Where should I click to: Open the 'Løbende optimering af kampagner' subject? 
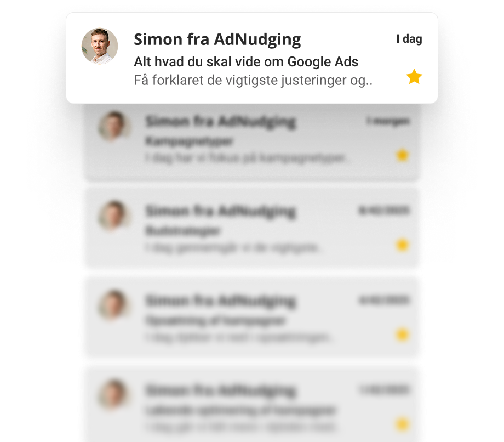coord(240,410)
